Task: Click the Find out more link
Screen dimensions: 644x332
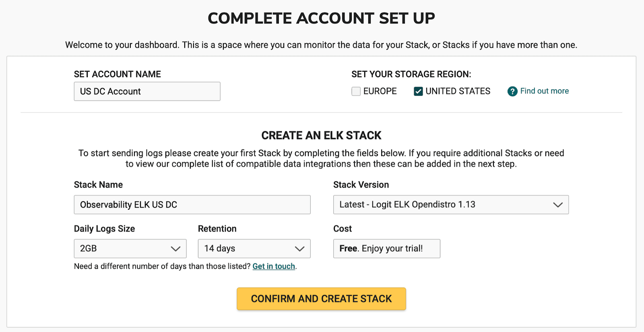Action: coord(544,91)
